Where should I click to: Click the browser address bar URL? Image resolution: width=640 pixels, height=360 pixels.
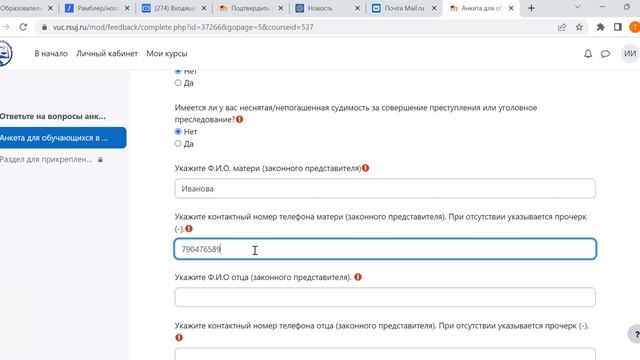(183, 27)
